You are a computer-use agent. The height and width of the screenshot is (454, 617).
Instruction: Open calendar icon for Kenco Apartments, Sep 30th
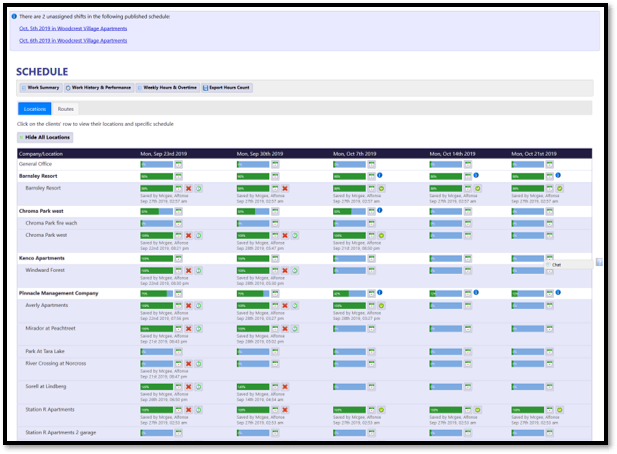coord(275,259)
